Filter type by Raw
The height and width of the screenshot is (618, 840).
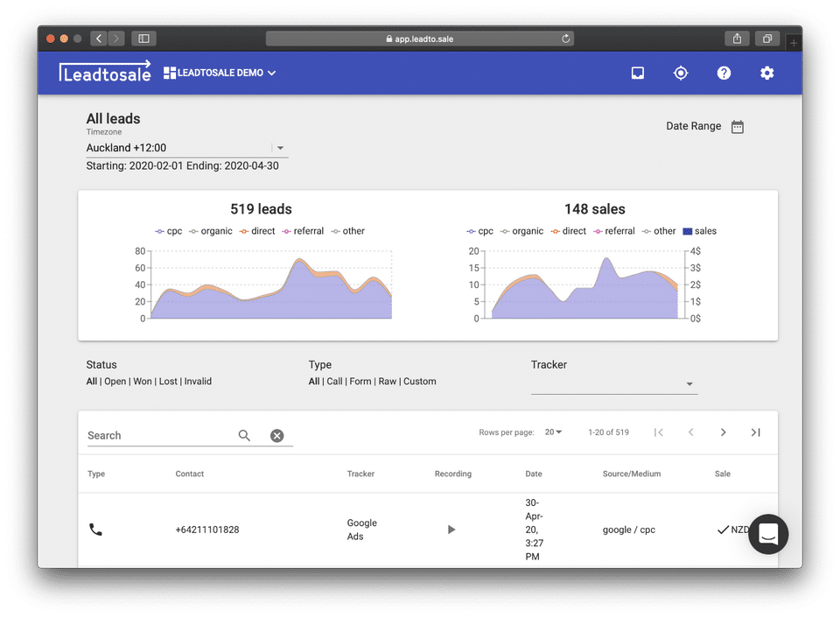388,381
